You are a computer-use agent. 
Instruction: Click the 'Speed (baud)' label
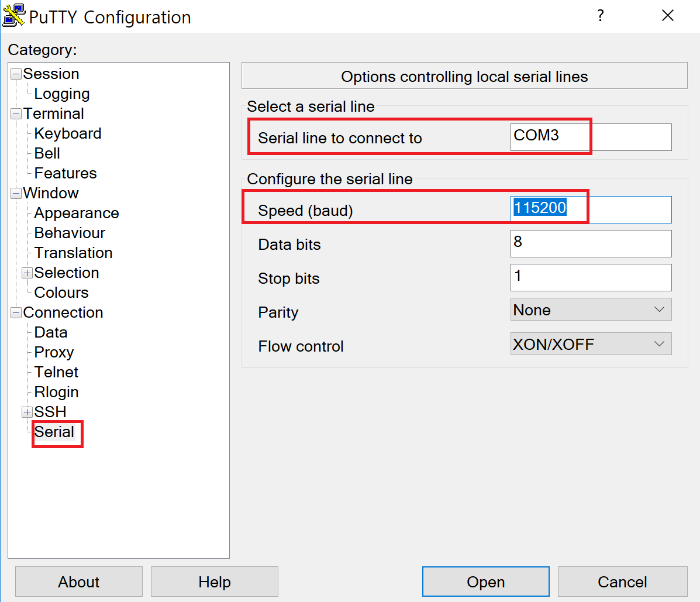pos(305,211)
